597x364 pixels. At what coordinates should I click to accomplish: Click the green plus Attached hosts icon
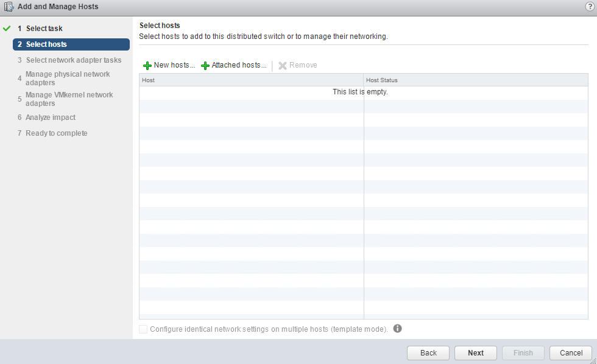(x=205, y=66)
